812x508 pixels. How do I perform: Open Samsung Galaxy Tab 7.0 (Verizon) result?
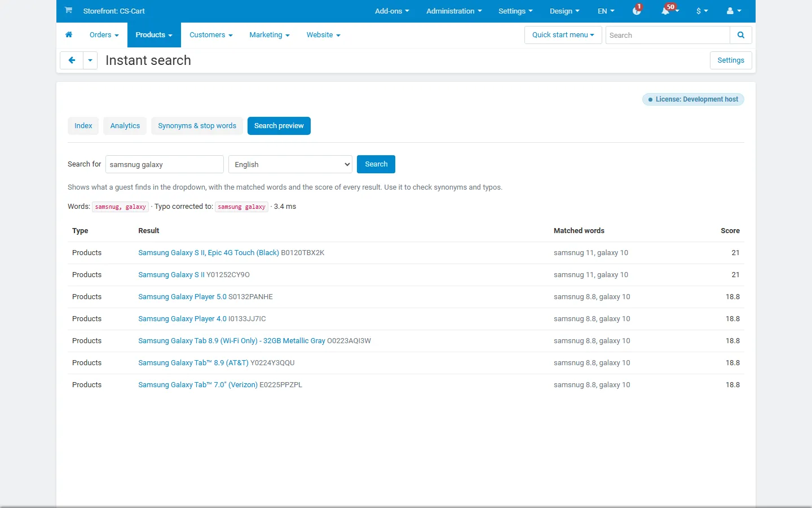tap(198, 385)
